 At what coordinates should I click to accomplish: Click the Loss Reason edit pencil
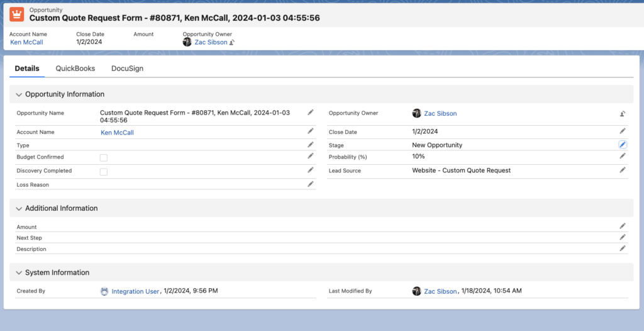click(x=311, y=184)
